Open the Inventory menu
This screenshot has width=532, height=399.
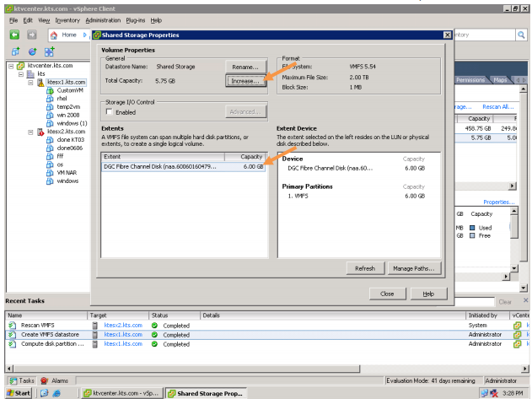(x=67, y=19)
